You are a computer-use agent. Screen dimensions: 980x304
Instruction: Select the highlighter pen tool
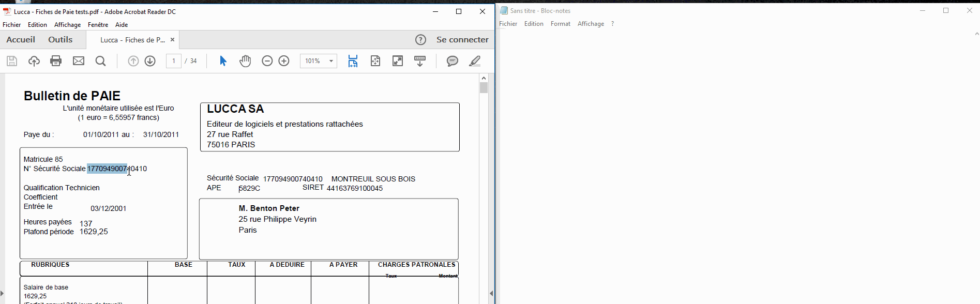pyautogui.click(x=475, y=61)
